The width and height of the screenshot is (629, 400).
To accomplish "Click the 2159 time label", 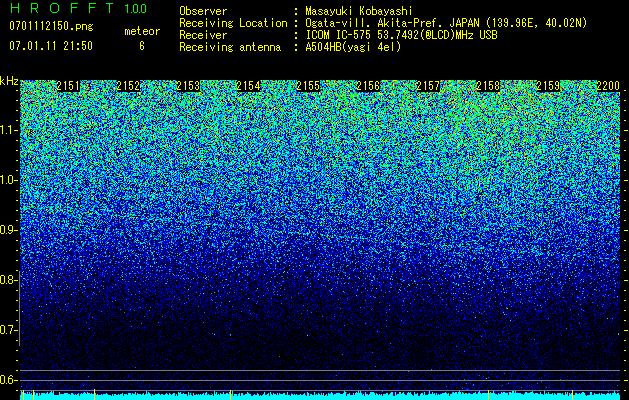I will point(548,86).
